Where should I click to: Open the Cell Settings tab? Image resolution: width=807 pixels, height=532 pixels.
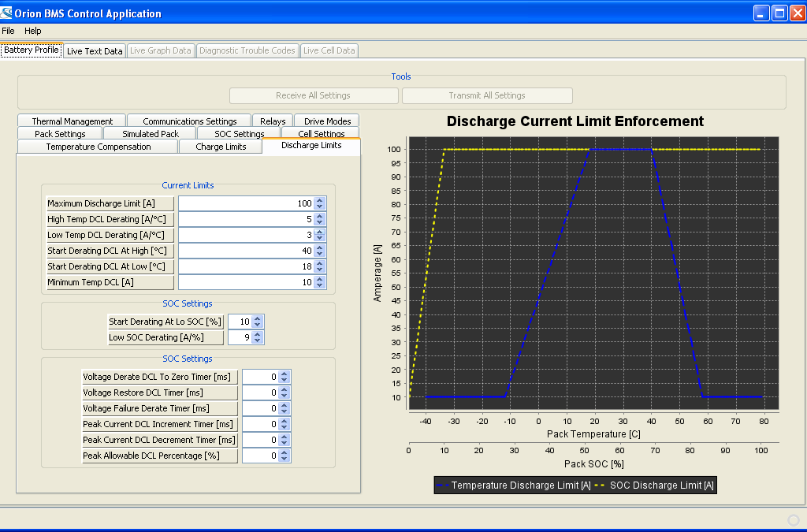tap(322, 134)
